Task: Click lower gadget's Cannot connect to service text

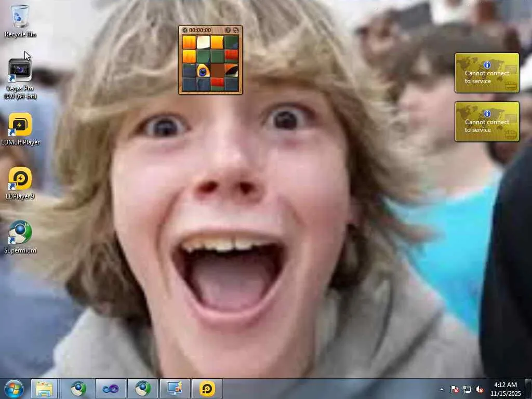Action: 487,126
